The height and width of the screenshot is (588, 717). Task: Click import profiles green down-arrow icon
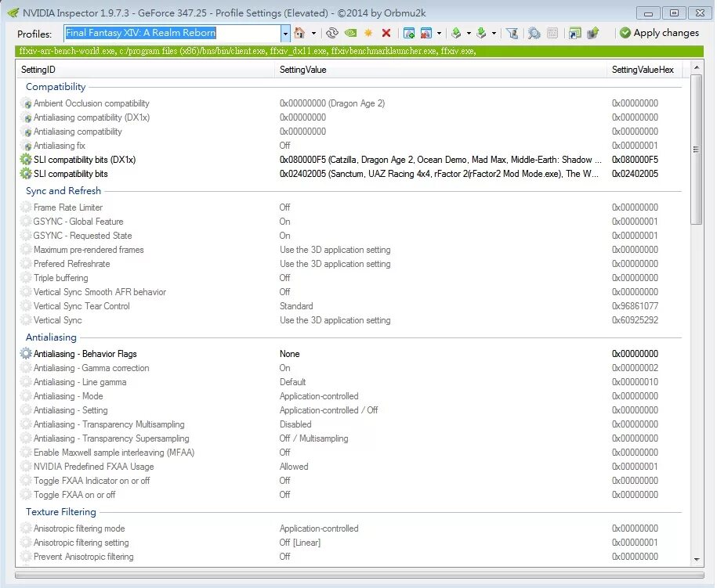[x=481, y=33]
